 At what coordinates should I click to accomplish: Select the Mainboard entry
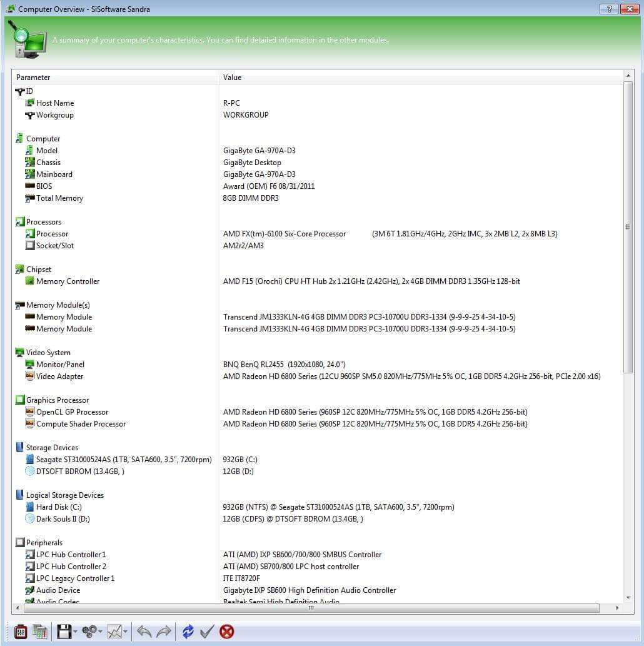(54, 174)
